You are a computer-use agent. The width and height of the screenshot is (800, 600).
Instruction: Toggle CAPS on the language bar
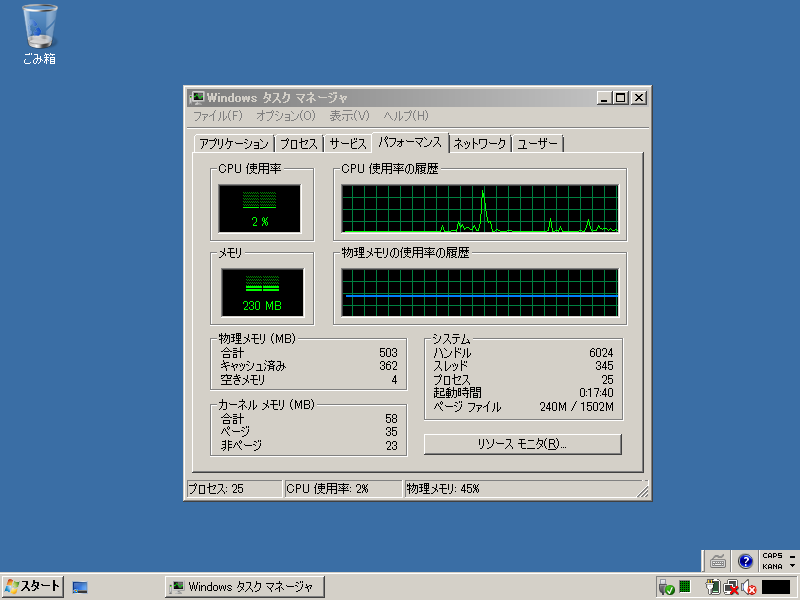771,556
